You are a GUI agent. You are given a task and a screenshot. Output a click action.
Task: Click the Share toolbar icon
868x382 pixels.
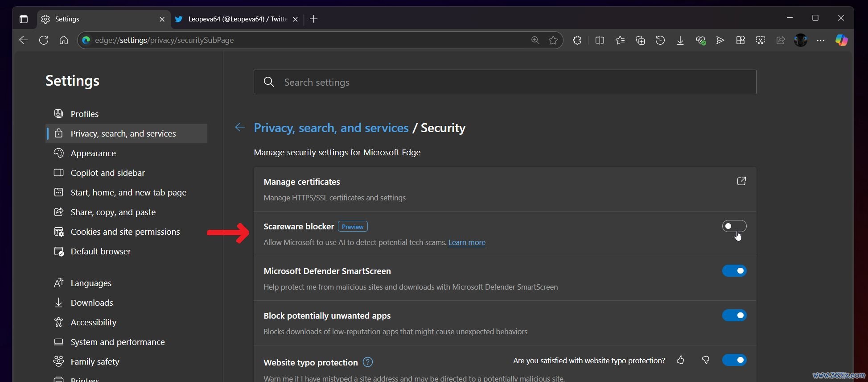(781, 40)
